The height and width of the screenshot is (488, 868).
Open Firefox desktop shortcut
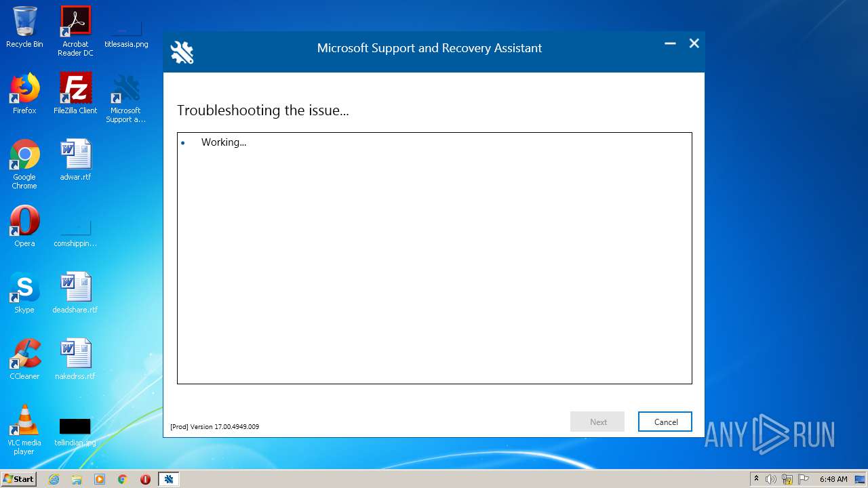tap(24, 94)
